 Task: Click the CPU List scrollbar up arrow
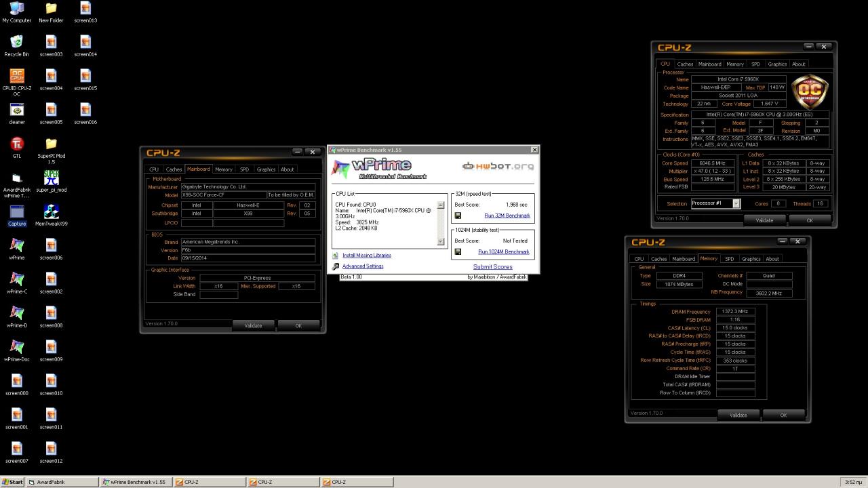pyautogui.click(x=441, y=205)
